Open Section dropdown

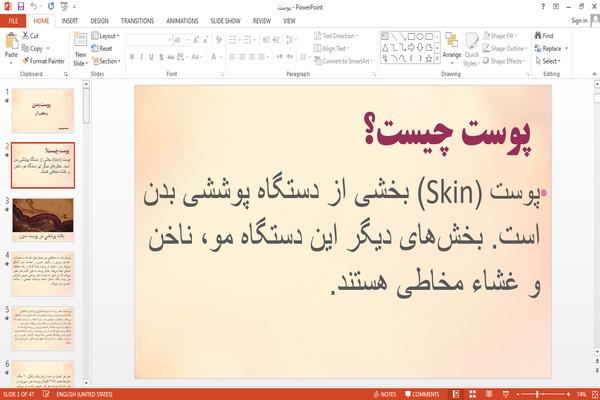pos(106,61)
